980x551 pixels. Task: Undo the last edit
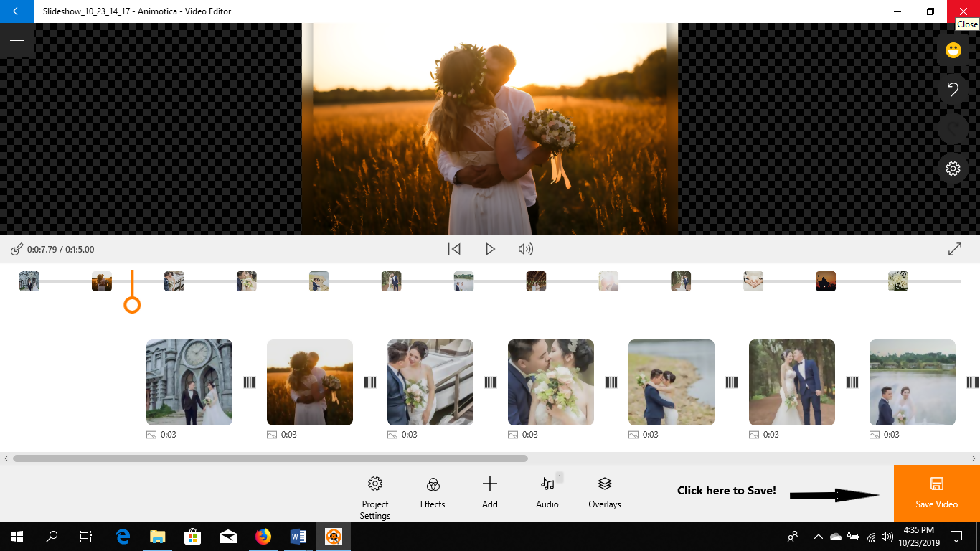point(953,90)
